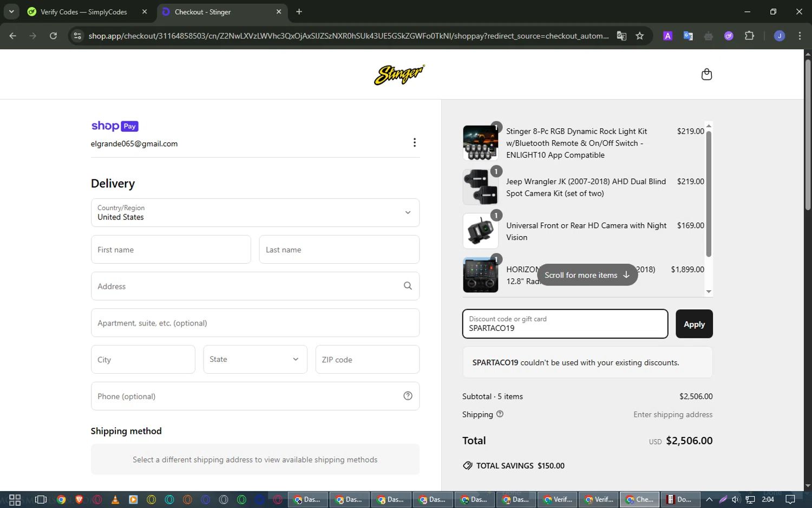Click the Universal HD Camera thumbnail
Viewport: 812px width, 508px height.
click(x=481, y=231)
